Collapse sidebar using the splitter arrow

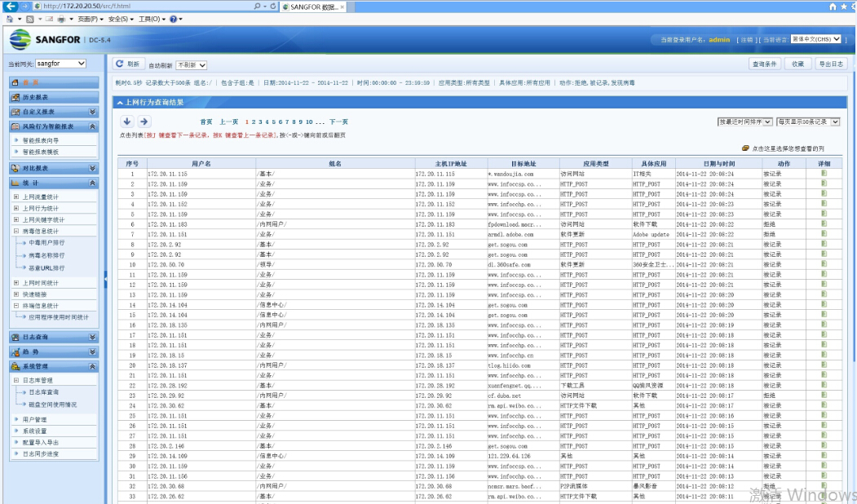pos(105,280)
